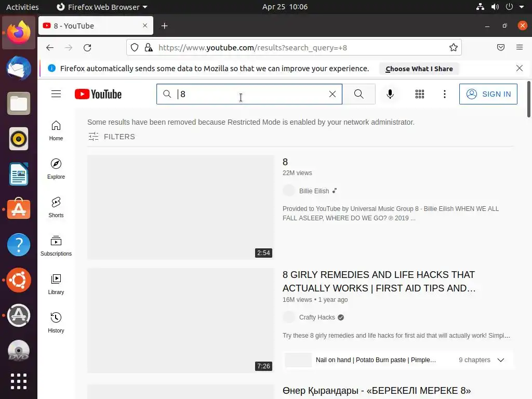
Task: Open the clock and calendar panel
Action: (285, 7)
